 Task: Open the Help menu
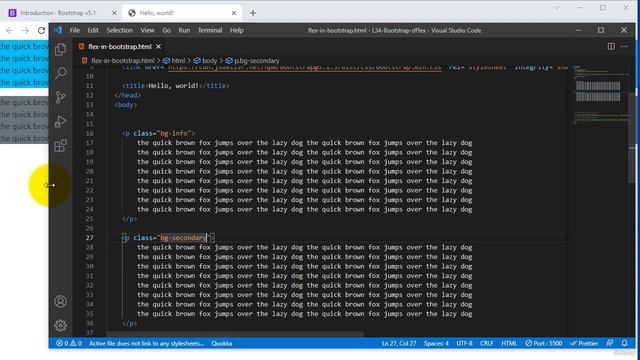[237, 30]
